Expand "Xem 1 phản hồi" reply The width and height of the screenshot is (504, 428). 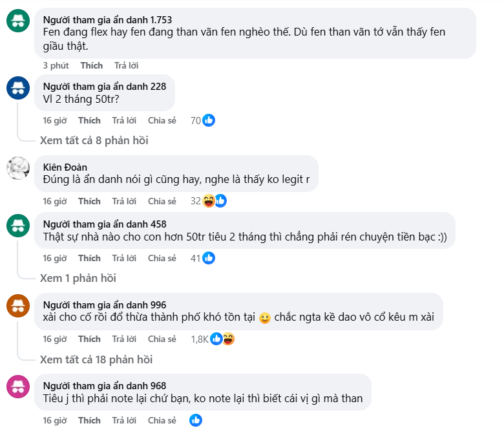pyautogui.click(x=78, y=278)
